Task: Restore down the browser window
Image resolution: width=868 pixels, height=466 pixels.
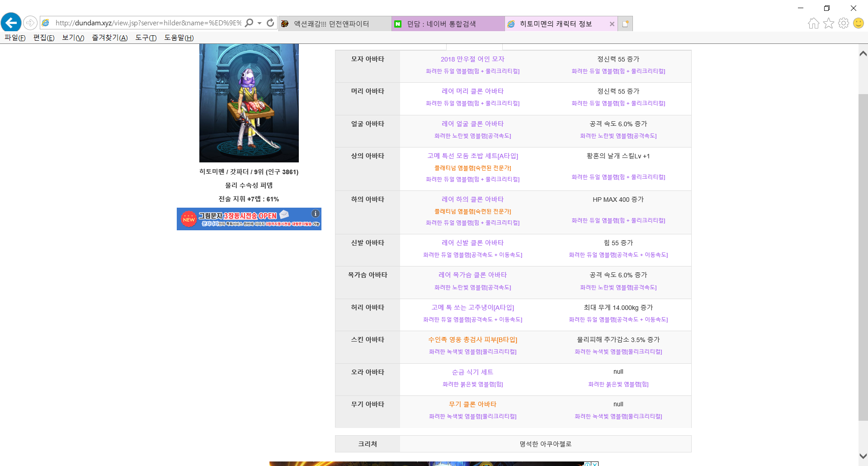Action: 827,8
